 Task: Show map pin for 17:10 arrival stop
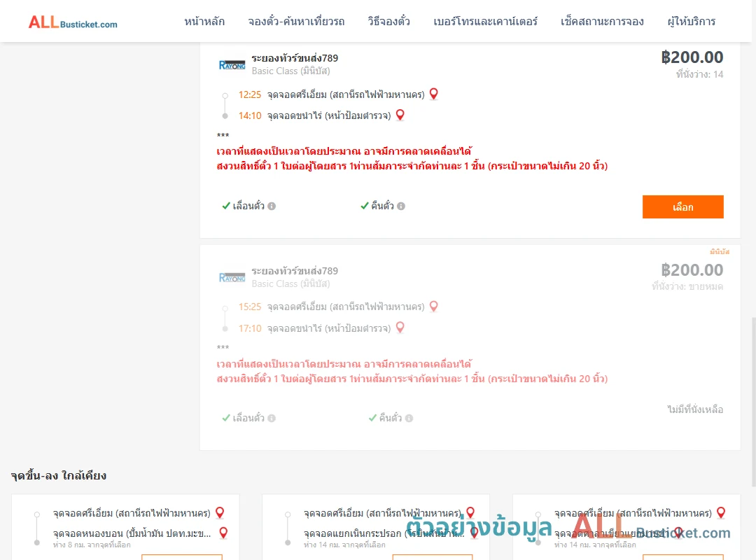click(x=400, y=328)
